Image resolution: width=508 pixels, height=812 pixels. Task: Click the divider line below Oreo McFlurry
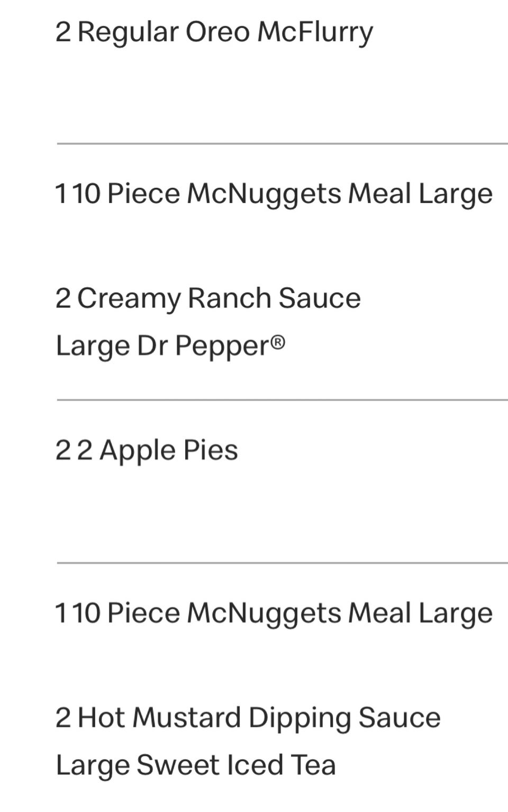pyautogui.click(x=282, y=143)
